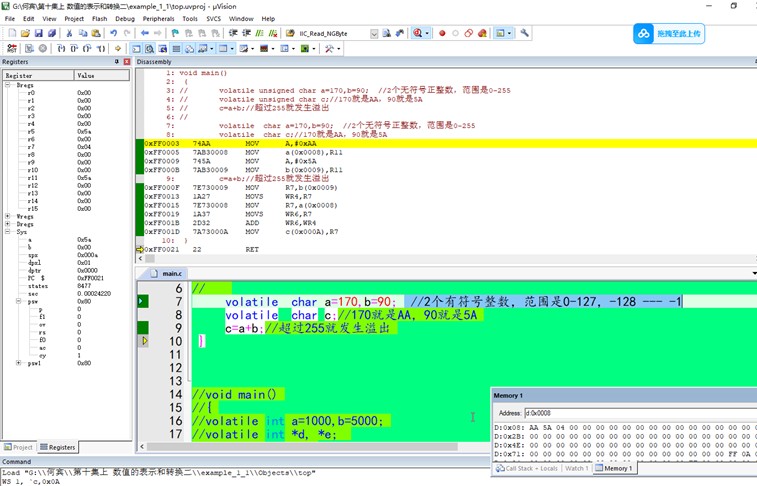Select the main.c editor tab
Viewport: 757px width, 486px height.
pyautogui.click(x=171, y=273)
